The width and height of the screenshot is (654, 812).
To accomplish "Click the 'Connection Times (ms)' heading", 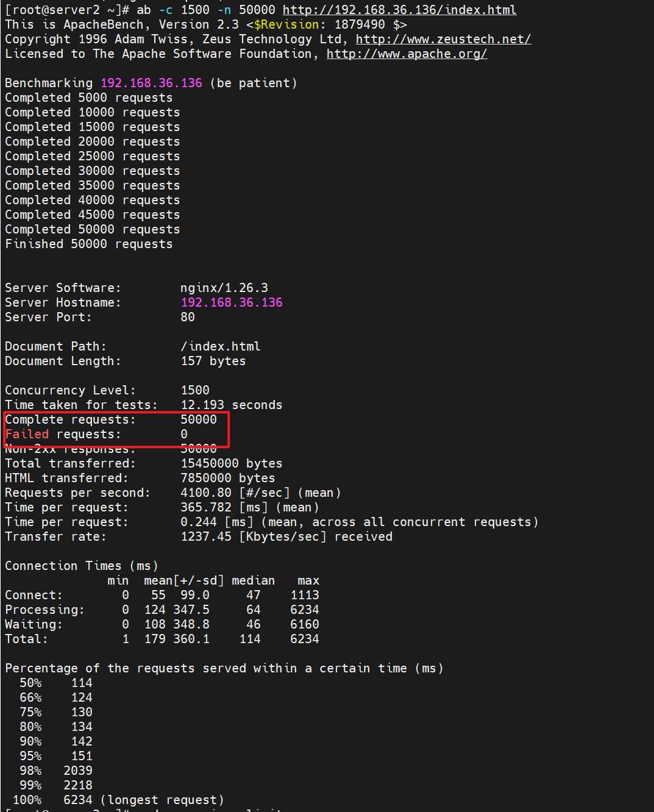I will tap(82, 566).
